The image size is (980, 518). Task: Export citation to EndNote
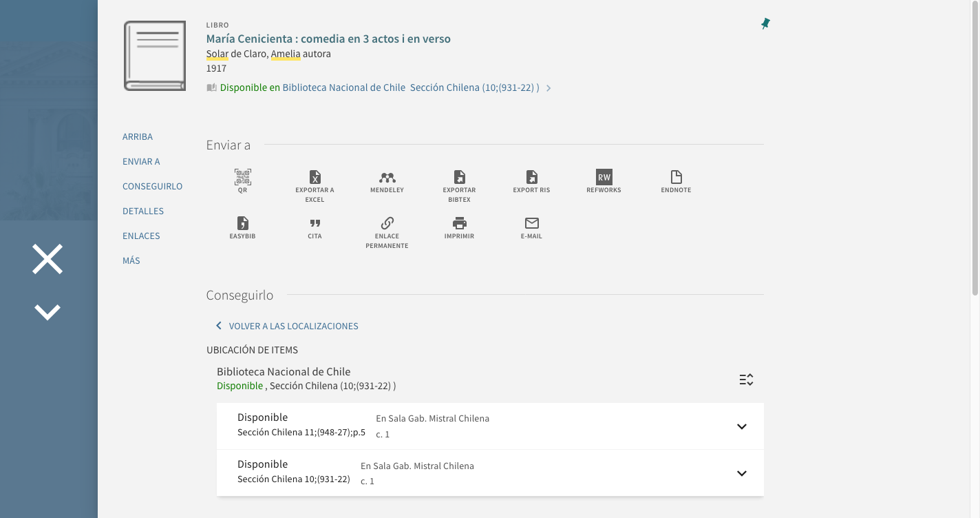point(676,178)
